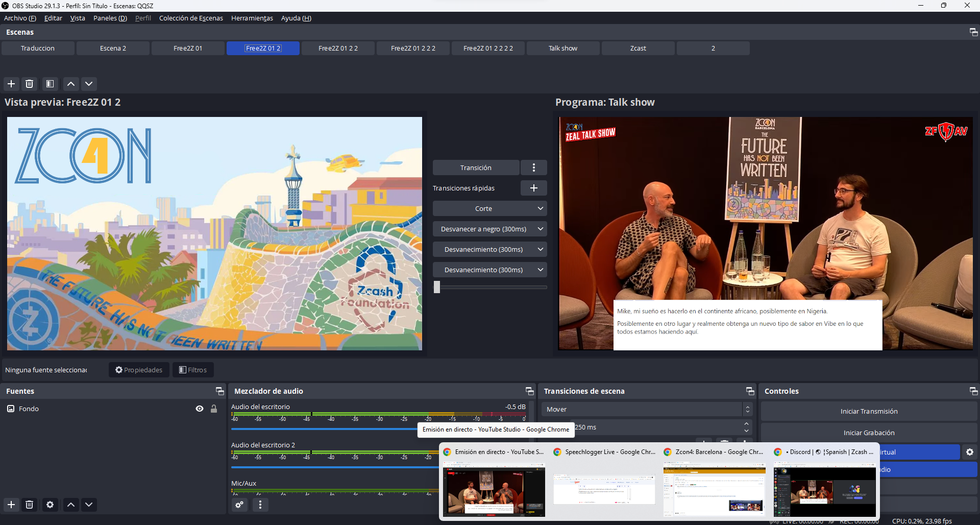This screenshot has width=980, height=525.
Task: Open the Colección de Escenas menu
Action: 191,18
